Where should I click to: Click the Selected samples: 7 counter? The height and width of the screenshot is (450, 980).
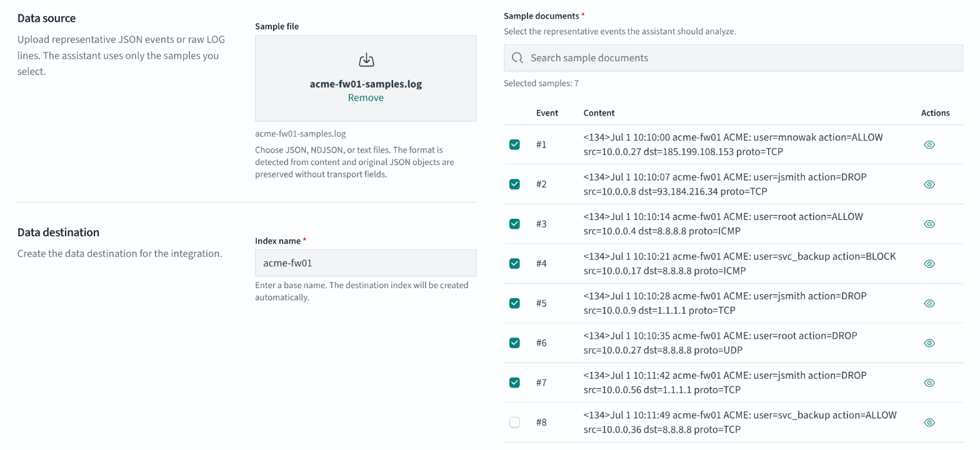point(541,83)
